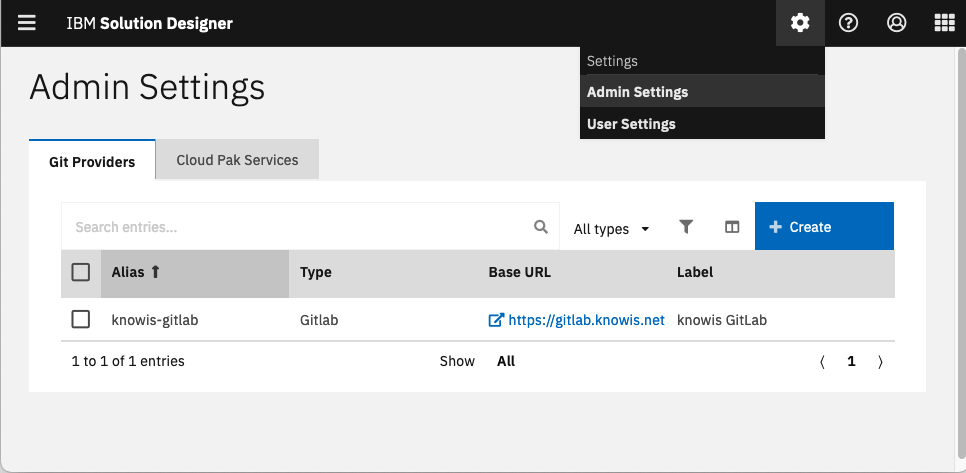Select Admin Settings from the menu
The width and height of the screenshot is (966, 473).
(x=702, y=92)
